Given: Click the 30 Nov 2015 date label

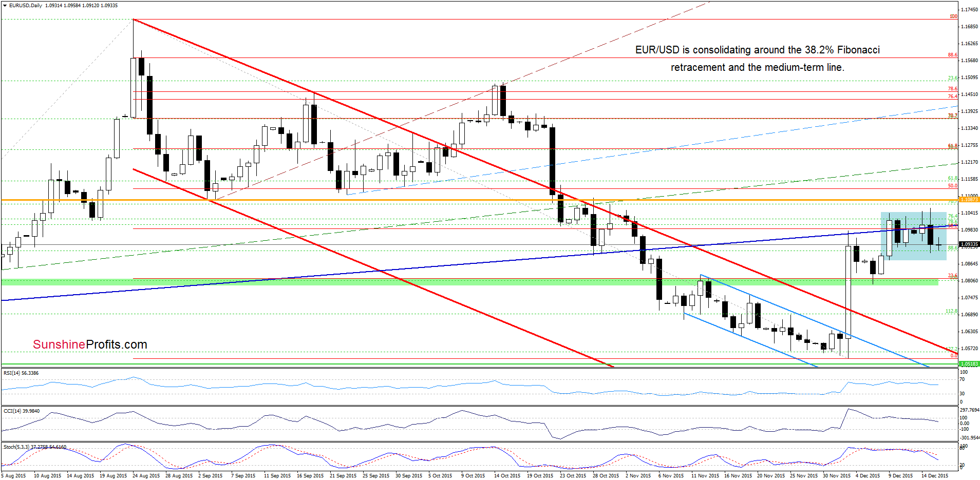Looking at the screenshot, I should pos(837,476).
